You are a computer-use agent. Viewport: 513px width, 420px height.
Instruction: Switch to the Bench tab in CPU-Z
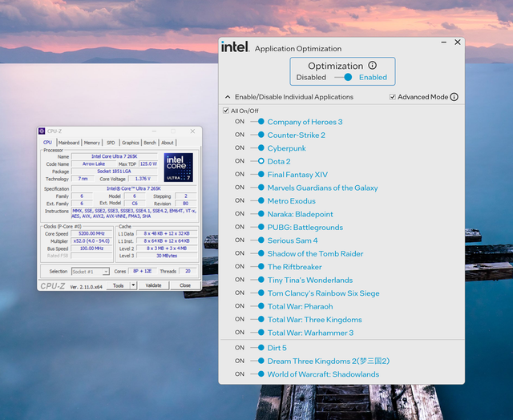[150, 143]
